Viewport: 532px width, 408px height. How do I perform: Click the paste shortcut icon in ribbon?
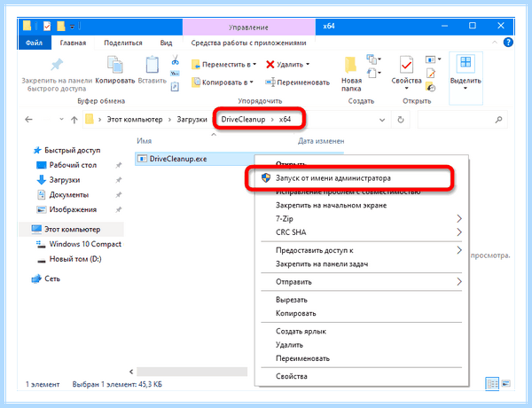(x=175, y=87)
